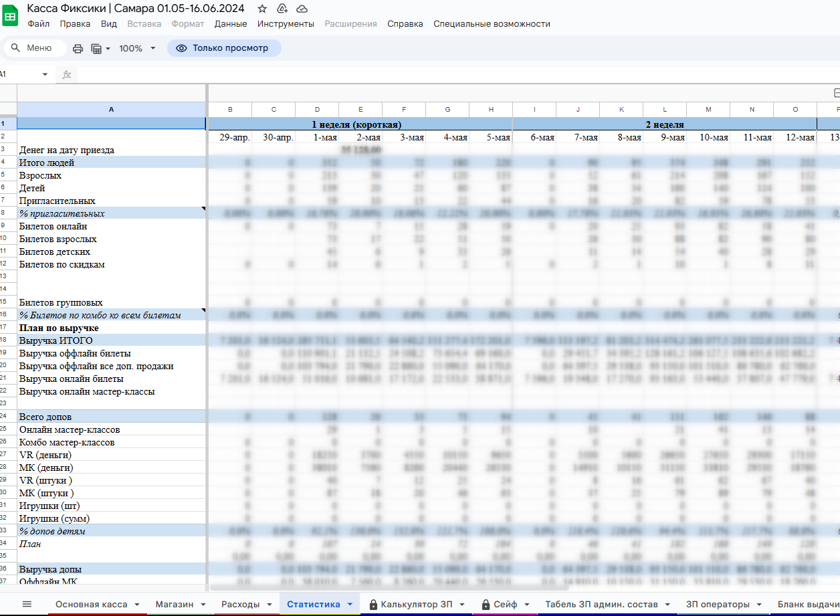Open the Инструменты menu
840x616 pixels.
[286, 23]
